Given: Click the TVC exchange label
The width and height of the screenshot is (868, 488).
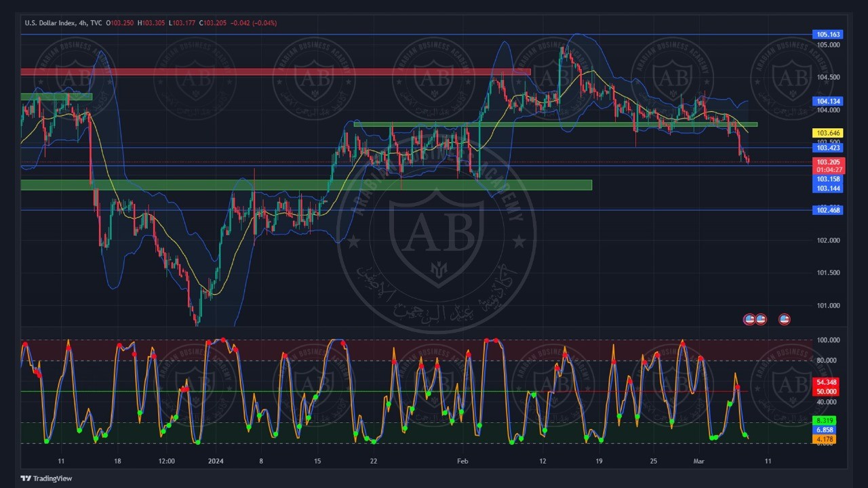Looking at the screenshot, I should (x=96, y=23).
